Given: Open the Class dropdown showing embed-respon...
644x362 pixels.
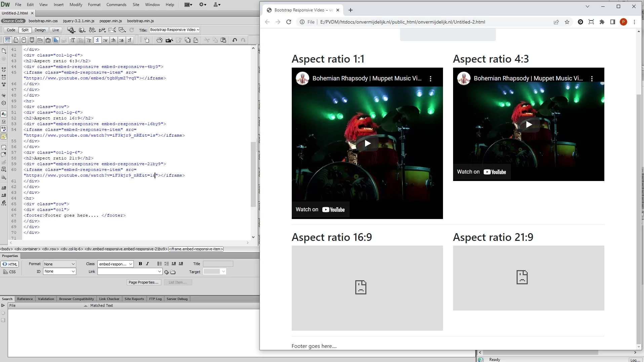Looking at the screenshot, I should [x=115, y=264].
